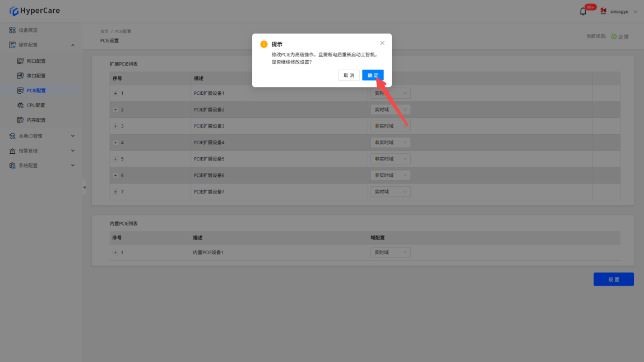The width and height of the screenshot is (644, 362).
Task: Click 确定 in the prompt dialog
Action: (x=373, y=75)
